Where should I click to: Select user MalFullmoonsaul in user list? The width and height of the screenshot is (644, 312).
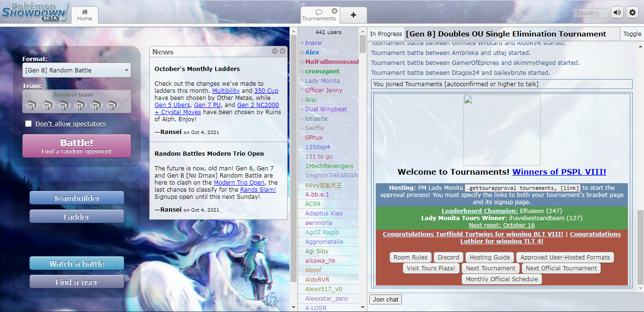pos(328,62)
